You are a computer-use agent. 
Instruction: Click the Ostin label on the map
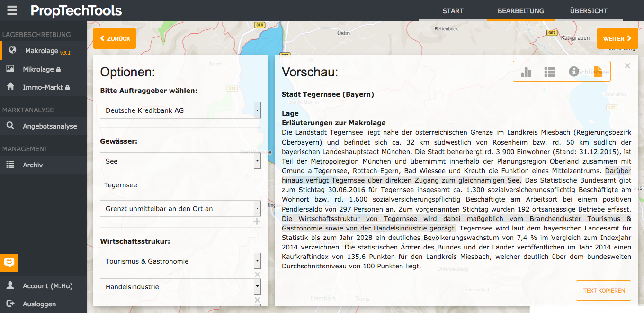(343, 33)
